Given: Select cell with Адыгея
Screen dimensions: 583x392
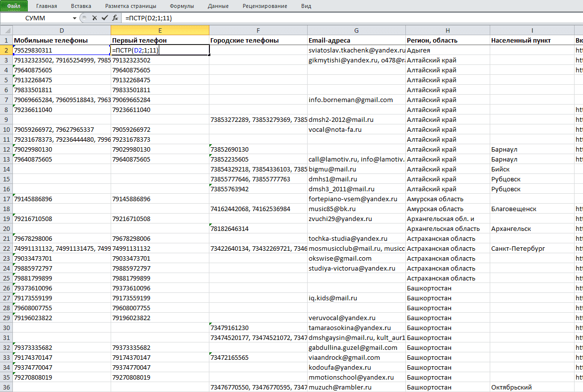Looking at the screenshot, I should click(x=448, y=50).
